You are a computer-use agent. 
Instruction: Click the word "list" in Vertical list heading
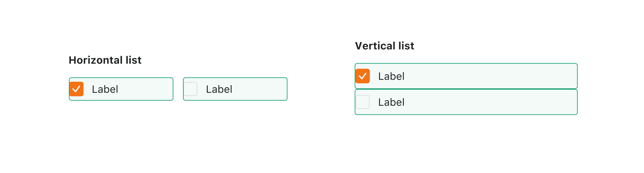[x=406, y=46]
